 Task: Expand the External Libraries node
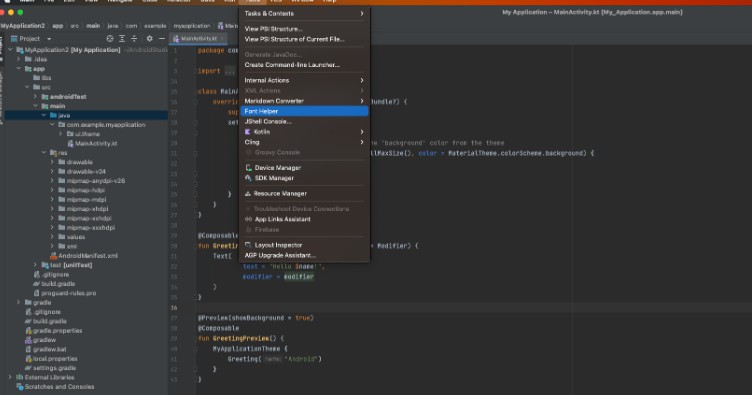[11, 377]
